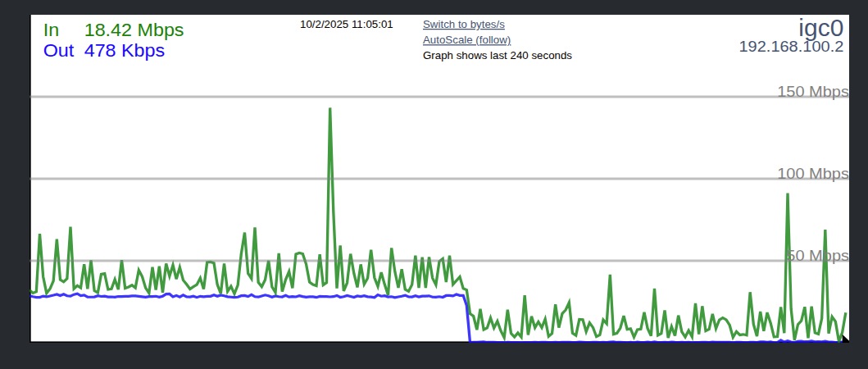Screen dimensions: 868x369
Task: Click the 50 Mbps axis label
Action: pos(817,255)
